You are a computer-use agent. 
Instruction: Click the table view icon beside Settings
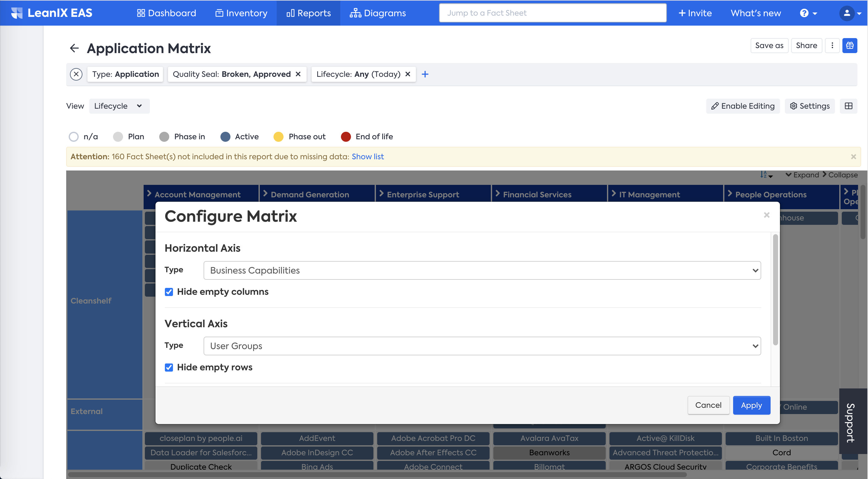coord(848,106)
